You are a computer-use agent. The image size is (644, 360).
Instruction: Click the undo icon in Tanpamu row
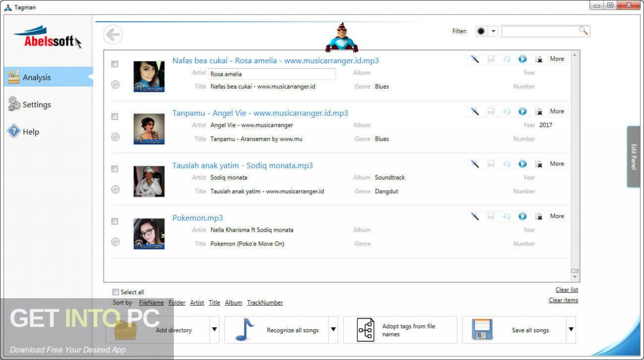pos(507,112)
